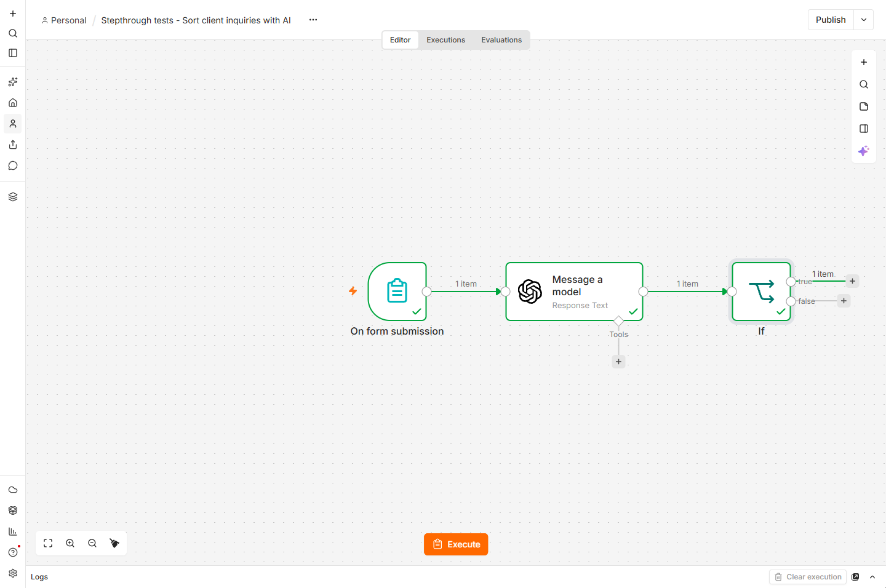Click the add node plus button on the canvas
The image size is (886, 588).
point(864,62)
